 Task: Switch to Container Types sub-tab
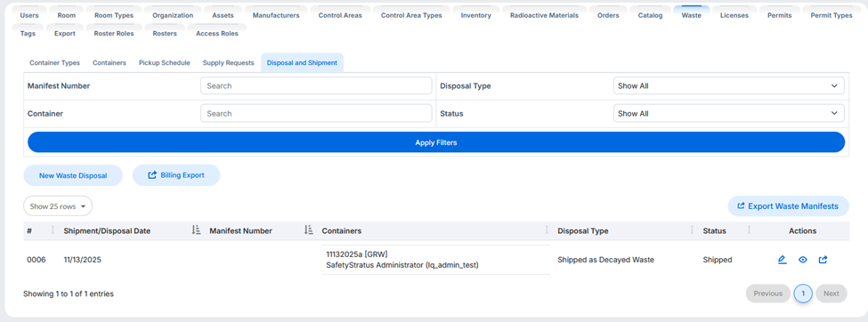(54, 63)
